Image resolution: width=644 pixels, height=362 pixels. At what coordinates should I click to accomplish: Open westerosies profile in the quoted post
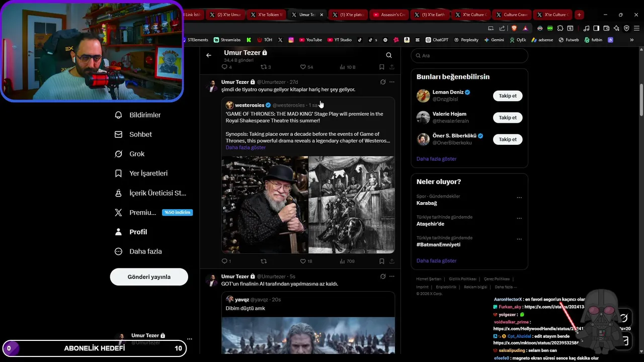(x=250, y=105)
